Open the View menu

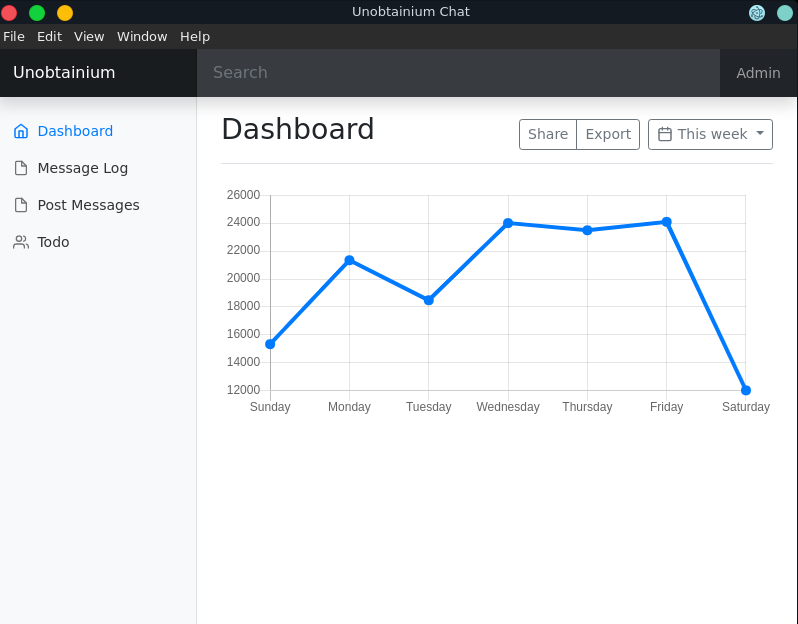pos(89,36)
